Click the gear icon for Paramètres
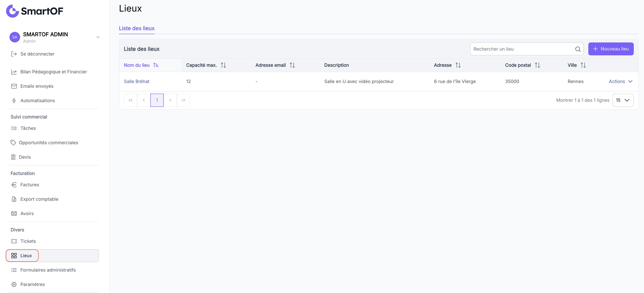The image size is (644, 293). click(x=14, y=284)
